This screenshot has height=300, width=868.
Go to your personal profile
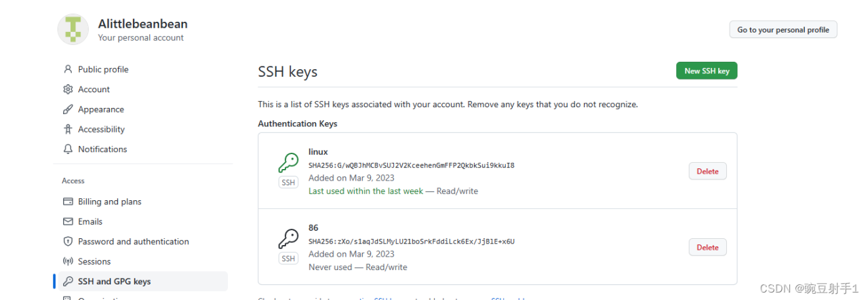pos(783,30)
